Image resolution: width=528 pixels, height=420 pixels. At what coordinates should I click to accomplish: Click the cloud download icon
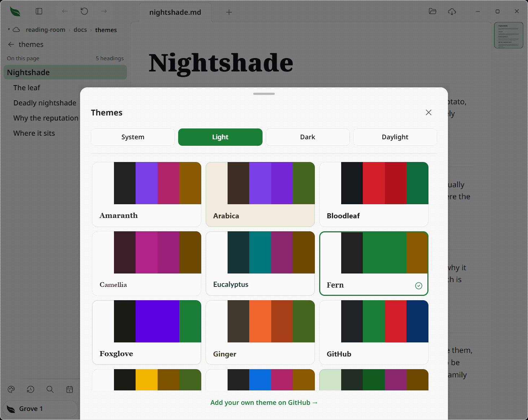pyautogui.click(x=452, y=12)
